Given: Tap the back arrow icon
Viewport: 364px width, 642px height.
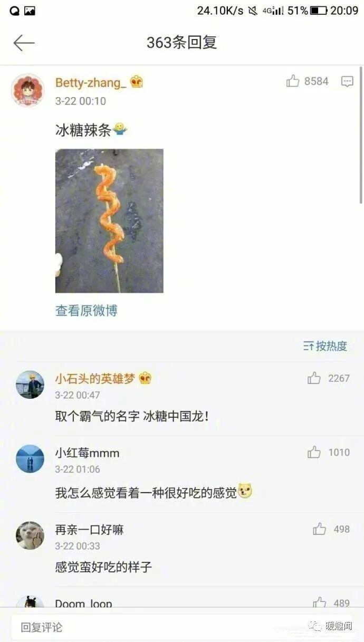Looking at the screenshot, I should coord(24,43).
